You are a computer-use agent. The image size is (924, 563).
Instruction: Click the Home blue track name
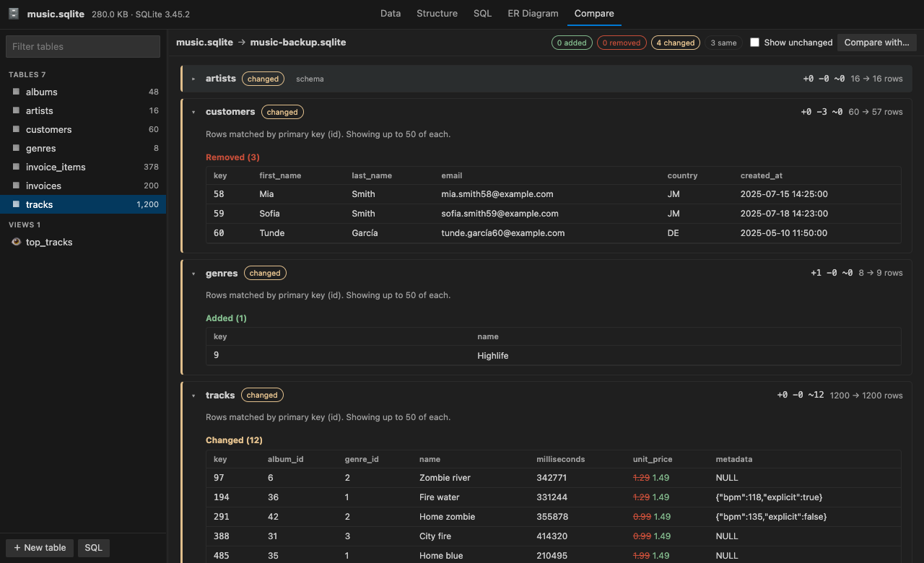441,556
